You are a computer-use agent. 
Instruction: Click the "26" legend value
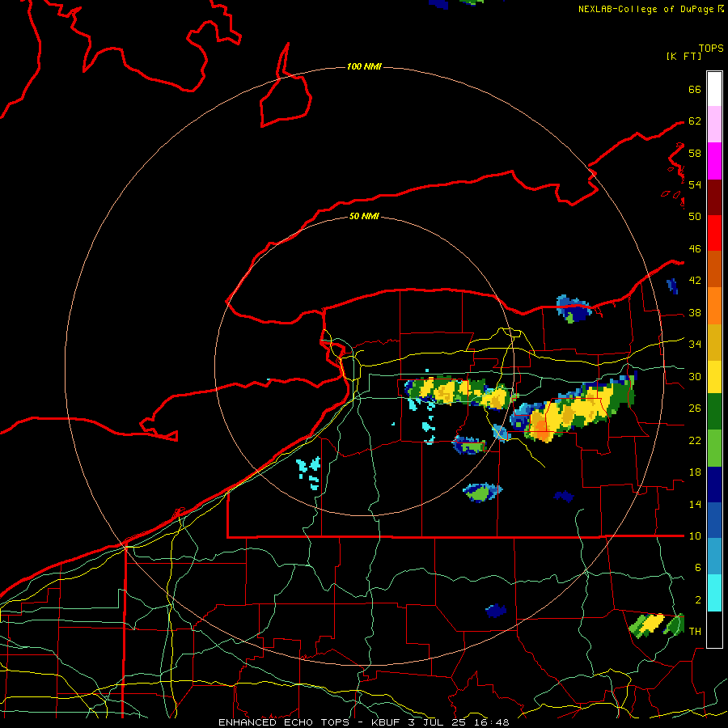click(x=695, y=408)
